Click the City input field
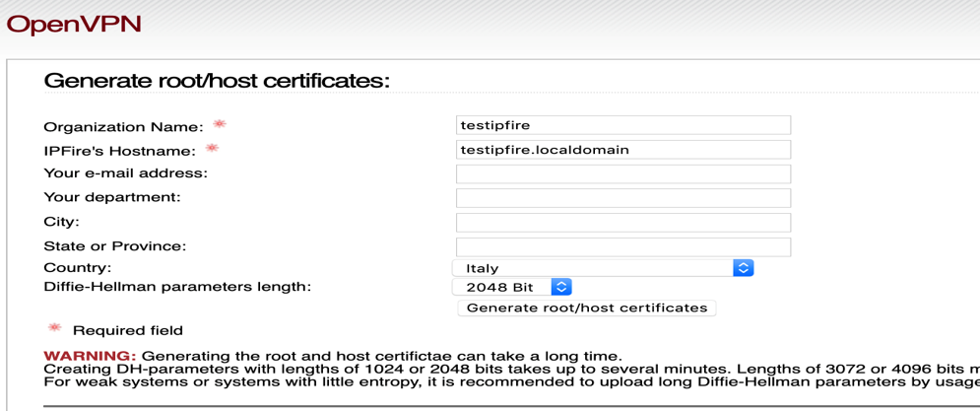This screenshot has height=411, width=980. (x=623, y=223)
